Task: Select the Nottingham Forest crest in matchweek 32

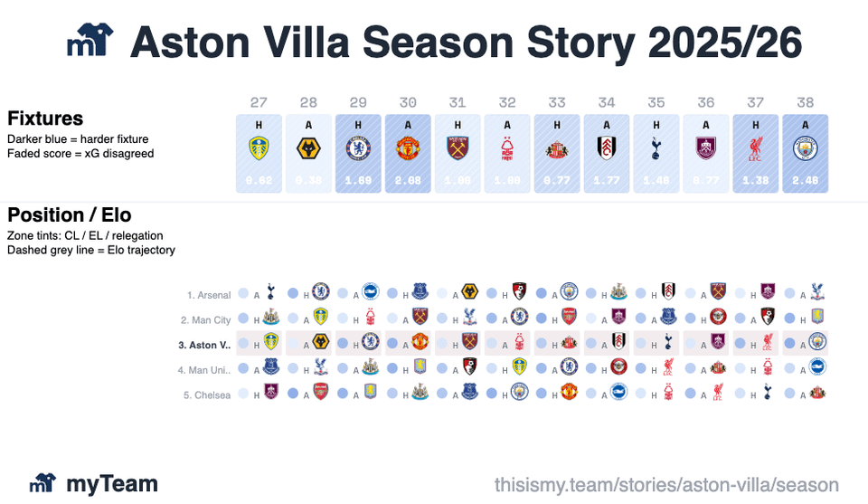Action: [x=507, y=149]
